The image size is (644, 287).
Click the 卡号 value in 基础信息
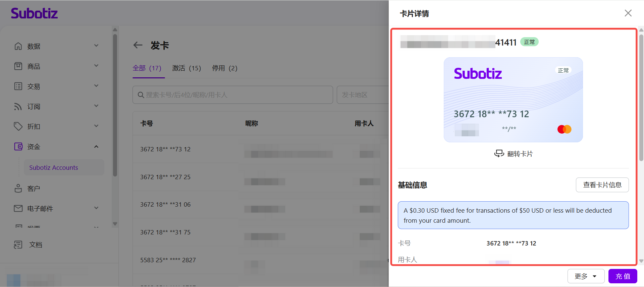(512, 243)
